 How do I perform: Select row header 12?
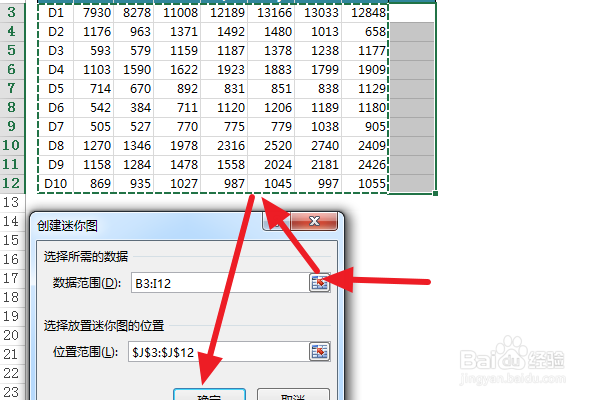coord(12,183)
